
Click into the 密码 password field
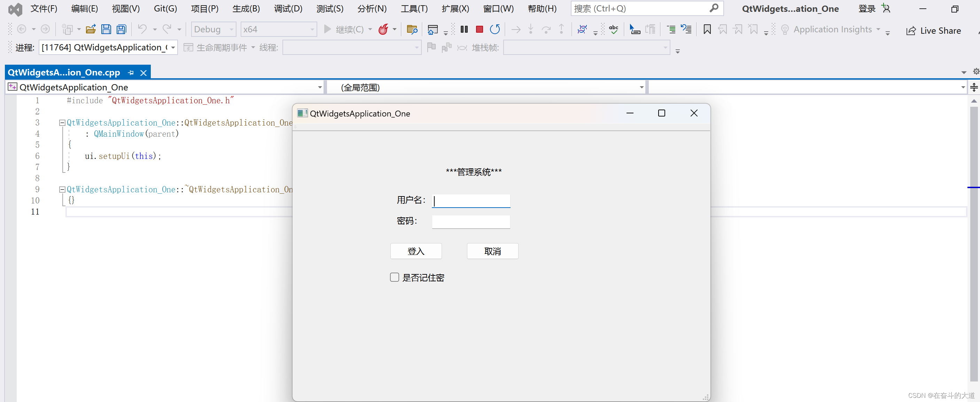(x=470, y=222)
